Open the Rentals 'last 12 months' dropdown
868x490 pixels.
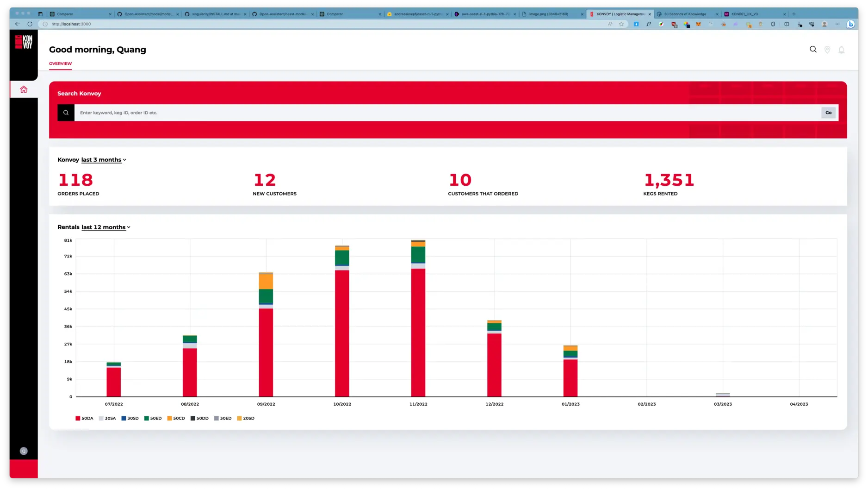106,227
